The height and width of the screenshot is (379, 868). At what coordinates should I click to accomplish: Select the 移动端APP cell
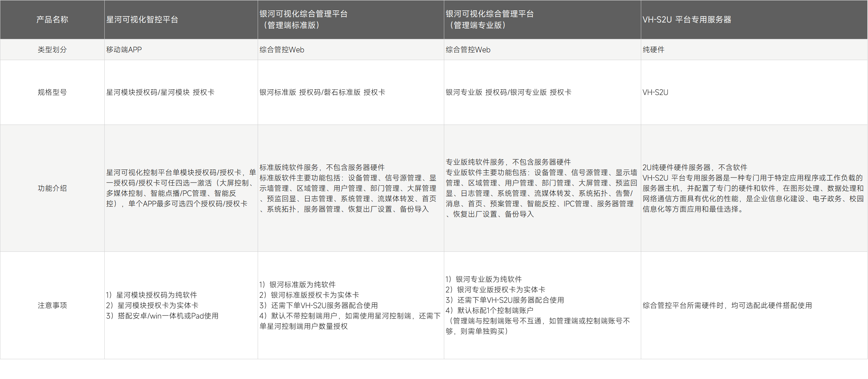tap(124, 50)
